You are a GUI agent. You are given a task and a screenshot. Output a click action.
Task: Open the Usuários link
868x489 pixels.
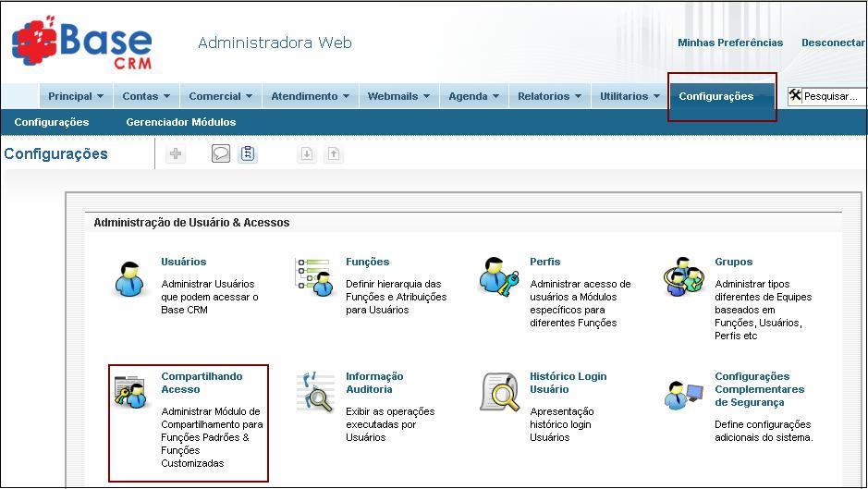183,262
